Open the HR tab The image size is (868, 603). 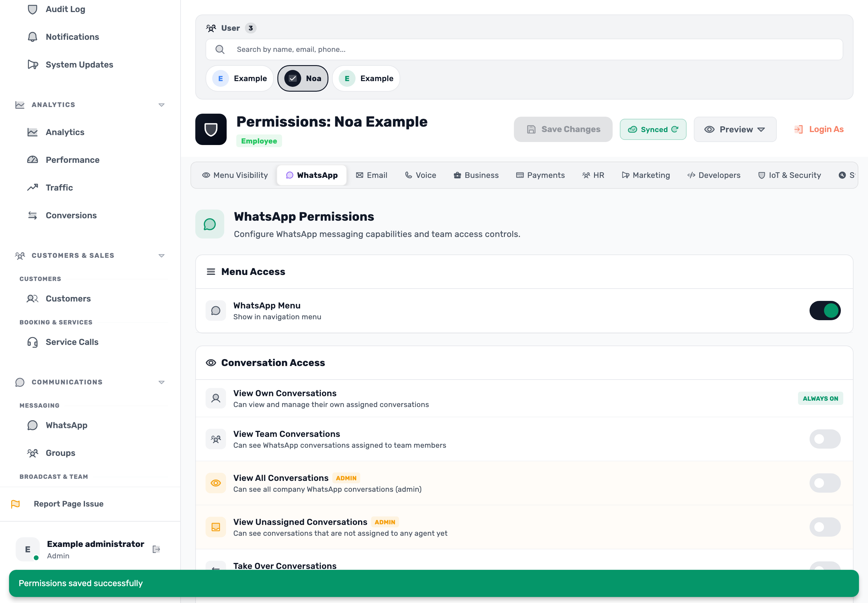coord(593,175)
